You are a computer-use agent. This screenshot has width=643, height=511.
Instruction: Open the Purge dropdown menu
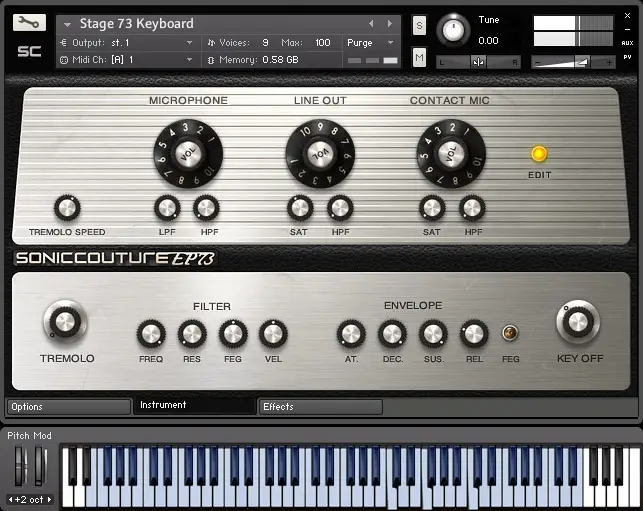tap(390, 42)
